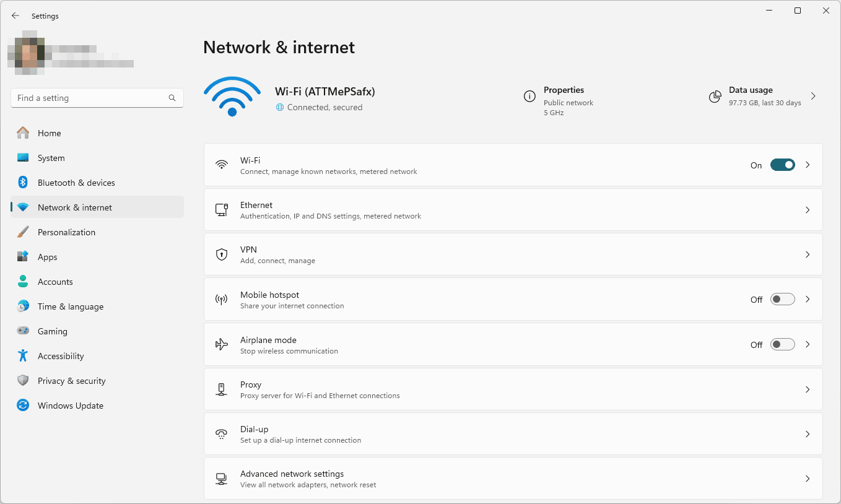
Task: Expand the Ethernet settings chevron
Action: coord(808,210)
